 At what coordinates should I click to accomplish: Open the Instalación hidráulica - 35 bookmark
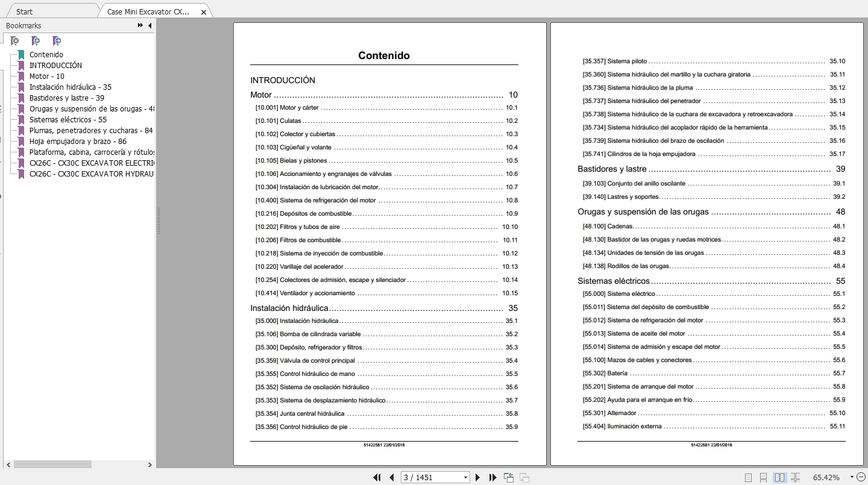[71, 87]
